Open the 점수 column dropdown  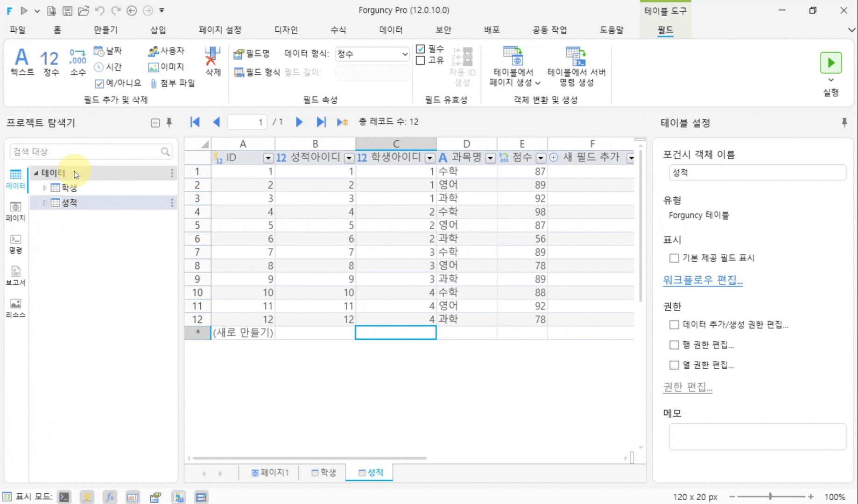coord(541,158)
